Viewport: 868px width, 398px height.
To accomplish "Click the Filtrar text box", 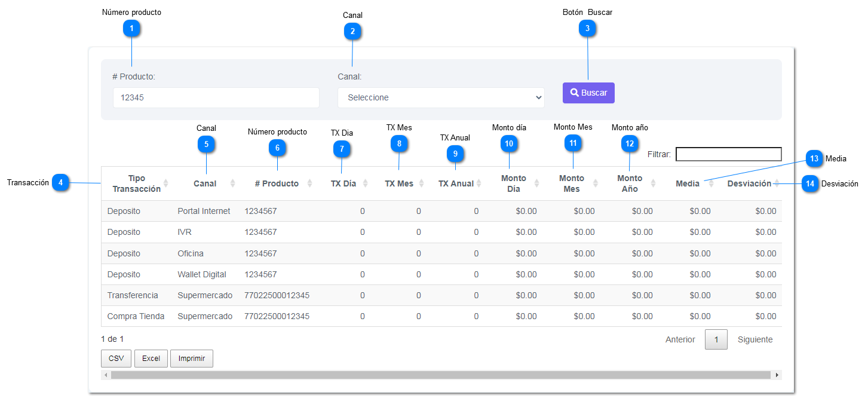I will click(728, 154).
